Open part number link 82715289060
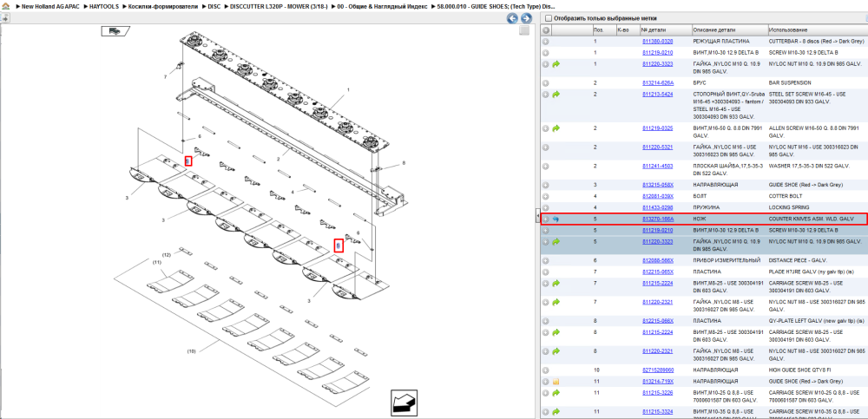 pyautogui.click(x=658, y=370)
